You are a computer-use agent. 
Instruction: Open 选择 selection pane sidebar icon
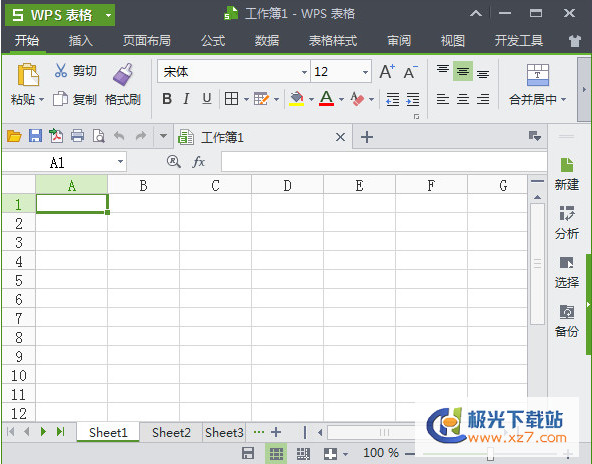[567, 262]
